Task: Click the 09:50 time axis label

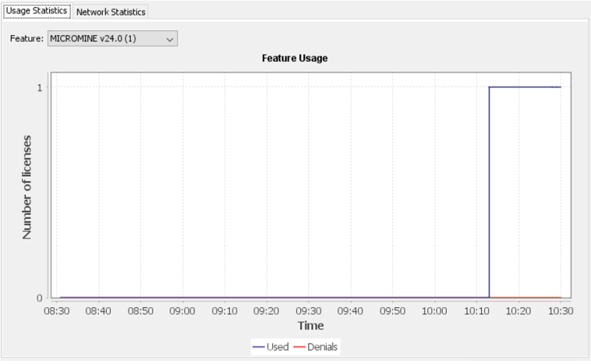Action: (392, 311)
